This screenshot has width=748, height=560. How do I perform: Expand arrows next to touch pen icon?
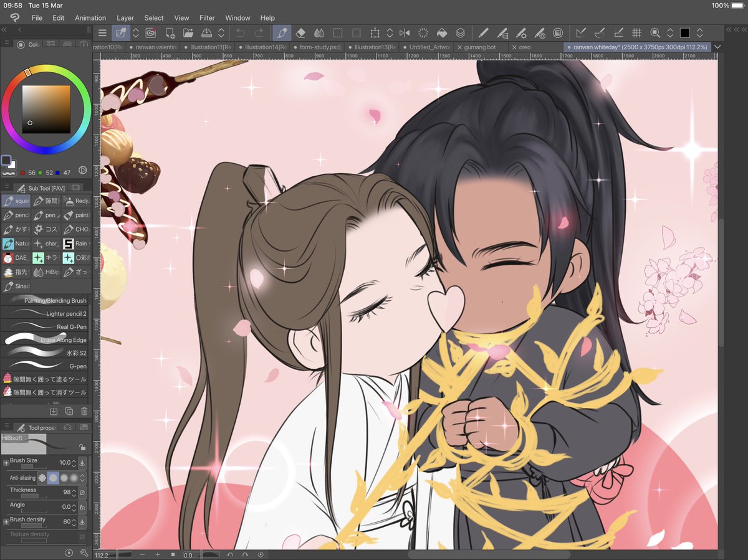pos(135,32)
